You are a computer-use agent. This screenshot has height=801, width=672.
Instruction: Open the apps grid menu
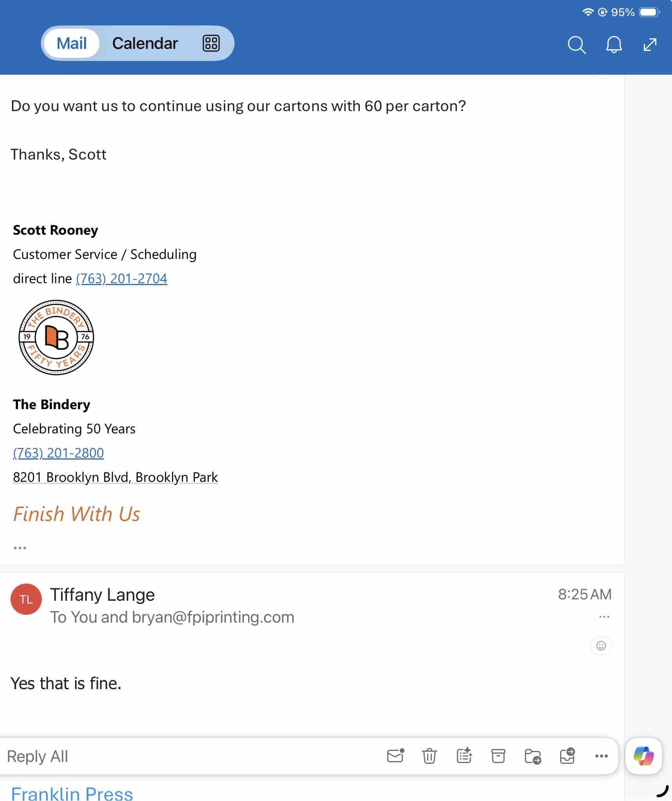211,43
